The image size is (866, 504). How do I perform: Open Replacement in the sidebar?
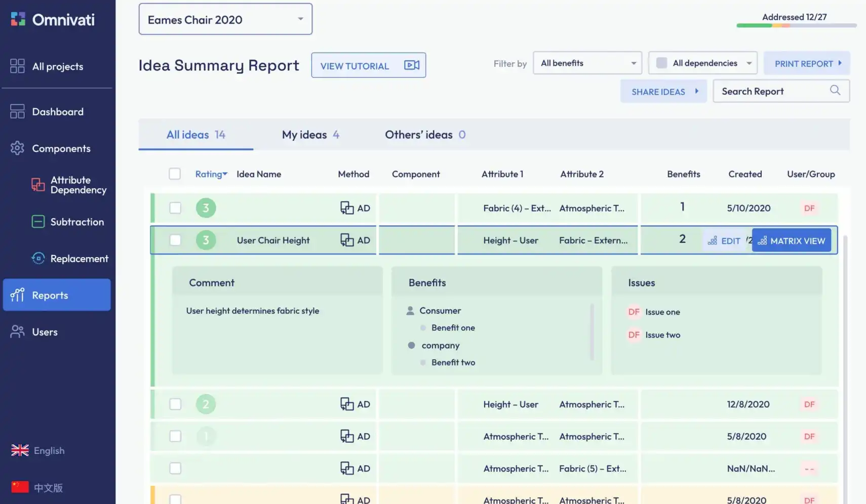pos(70,258)
